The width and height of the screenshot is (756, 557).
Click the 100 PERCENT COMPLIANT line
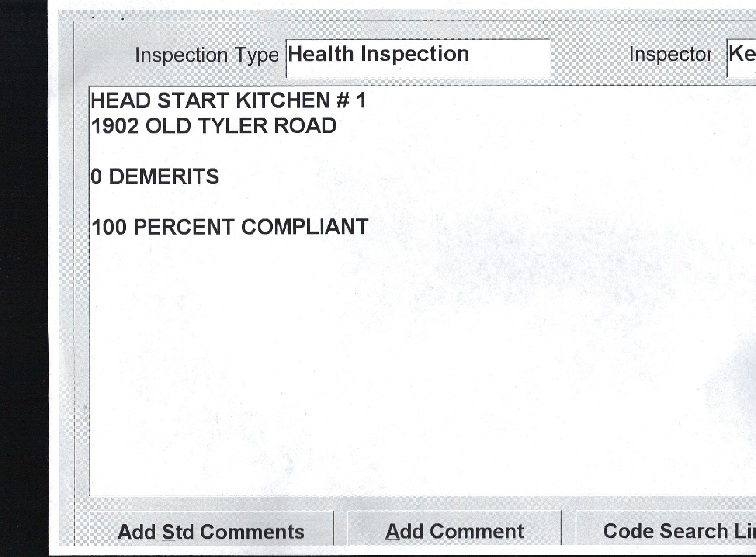pyautogui.click(x=230, y=227)
